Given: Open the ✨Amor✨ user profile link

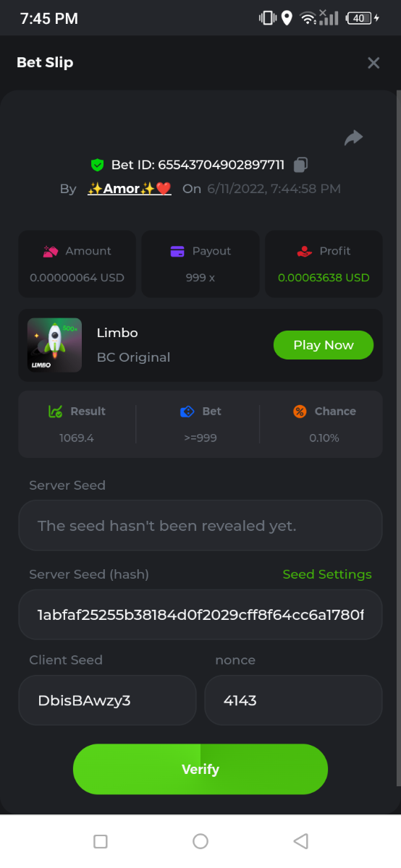Looking at the screenshot, I should [x=130, y=189].
